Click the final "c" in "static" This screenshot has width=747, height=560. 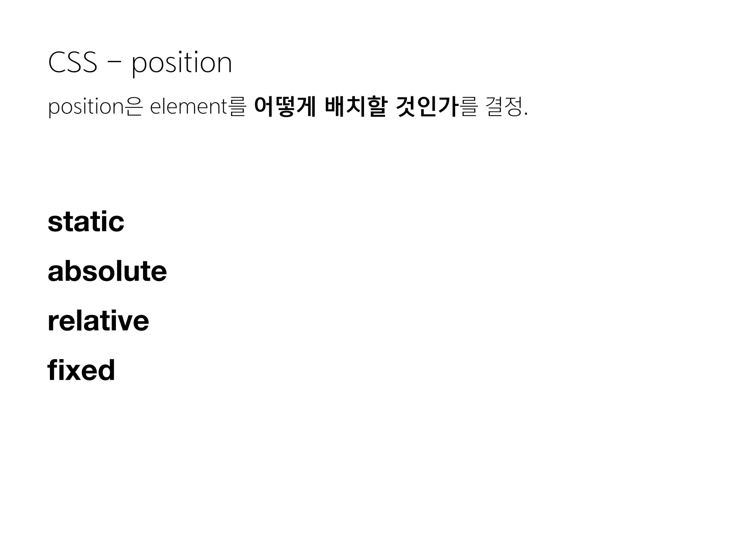[116, 224]
